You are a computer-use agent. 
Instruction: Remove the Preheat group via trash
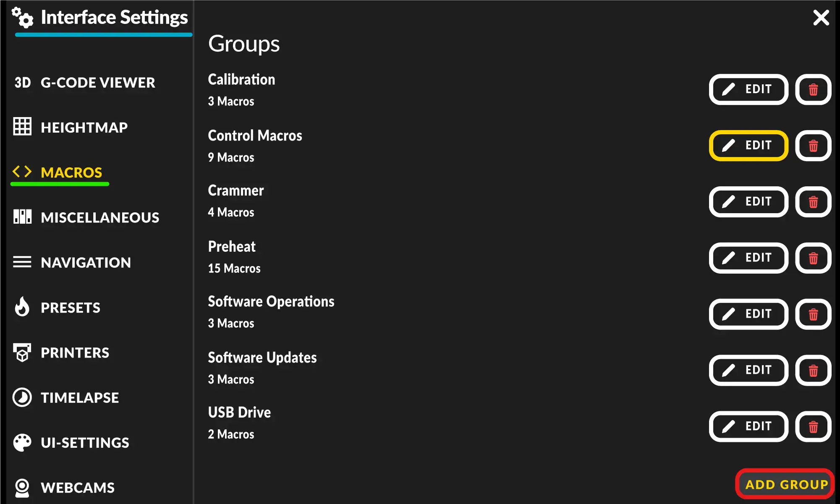pos(813,258)
